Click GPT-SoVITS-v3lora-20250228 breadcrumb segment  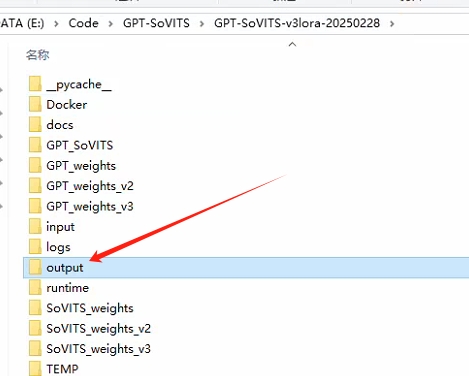point(297,23)
